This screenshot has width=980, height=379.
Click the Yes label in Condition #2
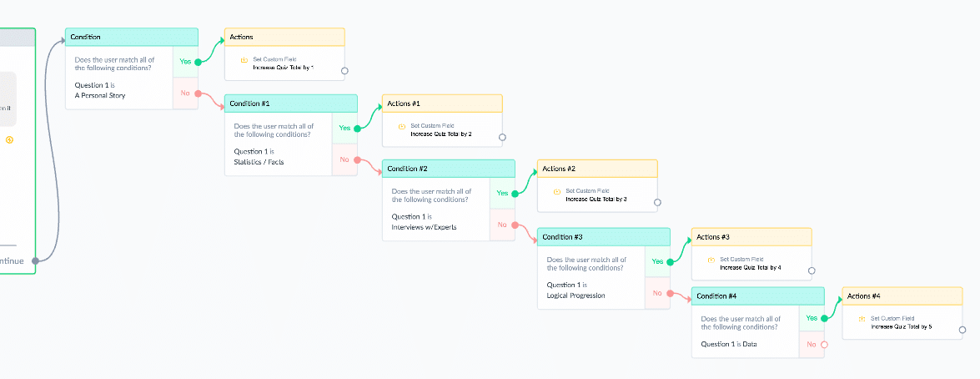click(x=502, y=193)
